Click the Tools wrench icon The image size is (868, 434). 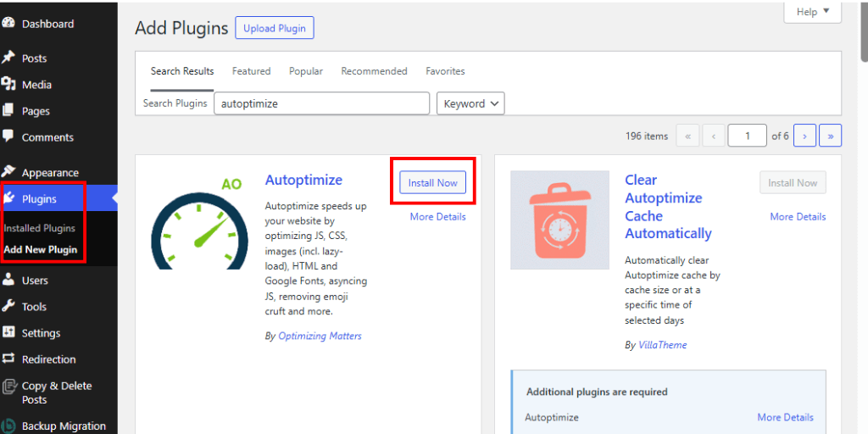click(8, 306)
